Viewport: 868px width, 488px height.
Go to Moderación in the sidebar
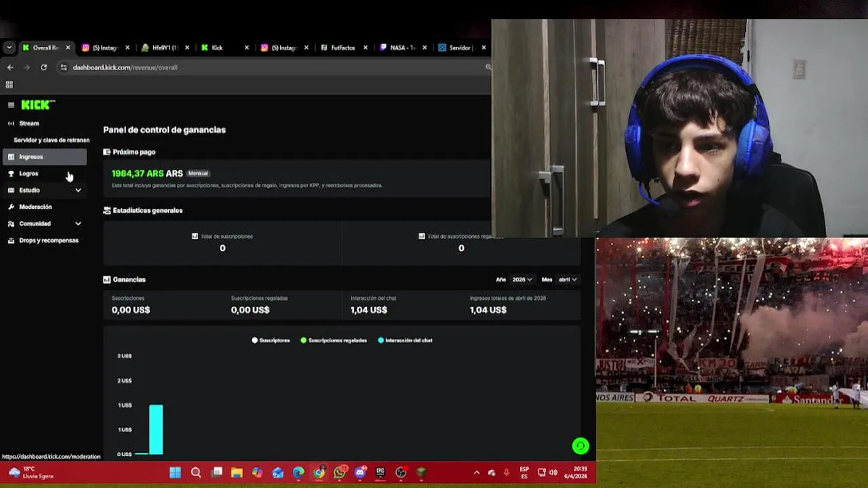tap(35, 207)
